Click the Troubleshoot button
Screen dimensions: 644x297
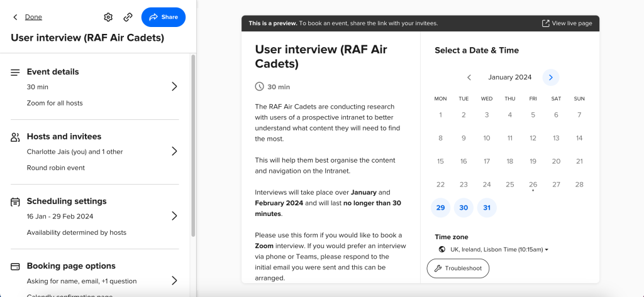458,269
